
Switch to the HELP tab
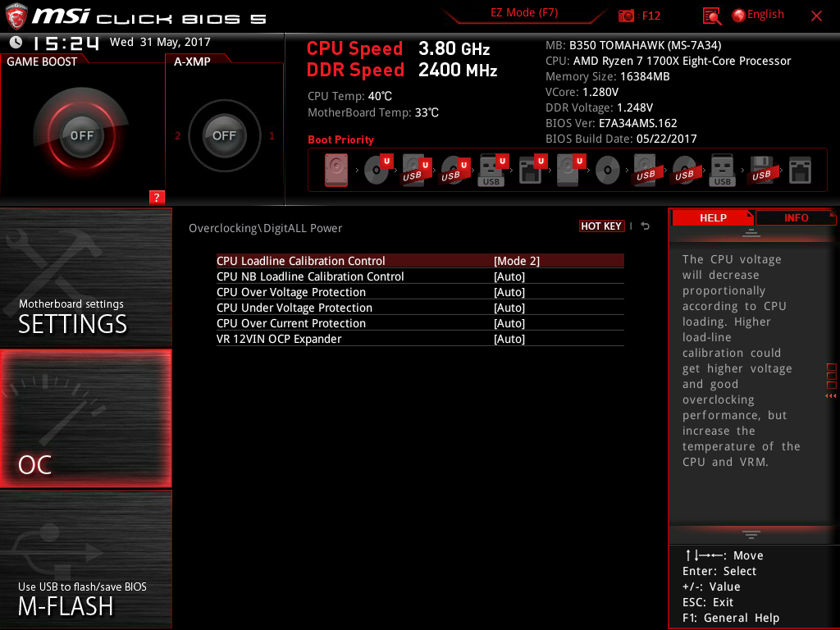713,217
